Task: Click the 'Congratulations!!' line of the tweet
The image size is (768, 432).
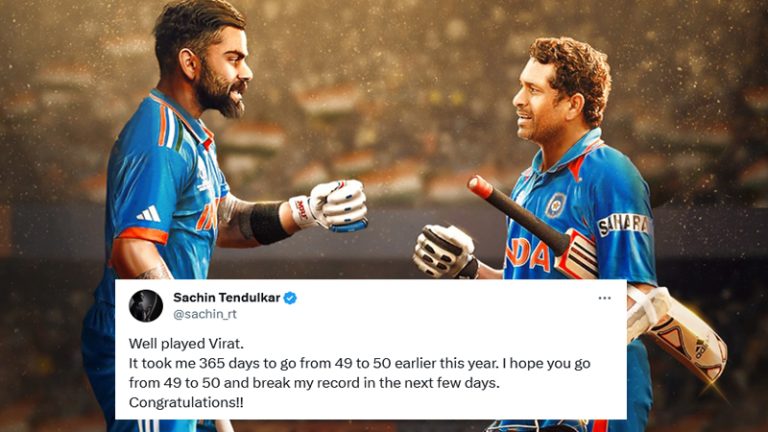Action: (x=186, y=403)
